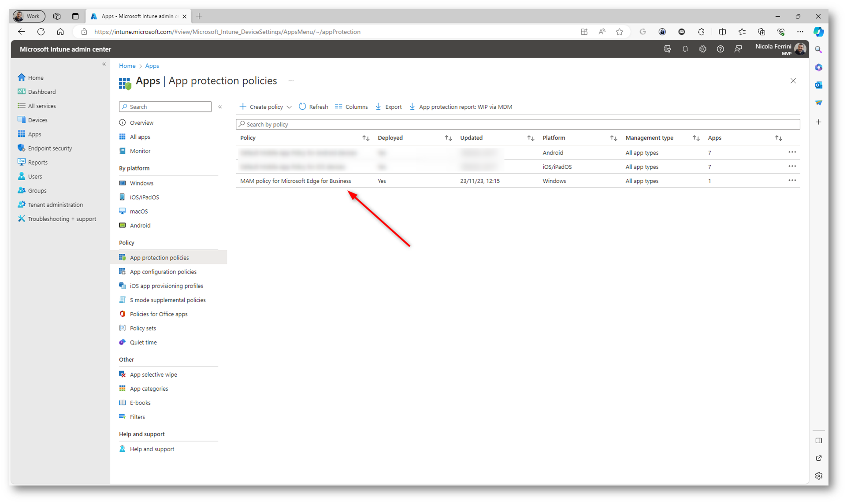
Task: Open Endpoint security in left navigation
Action: (50, 148)
